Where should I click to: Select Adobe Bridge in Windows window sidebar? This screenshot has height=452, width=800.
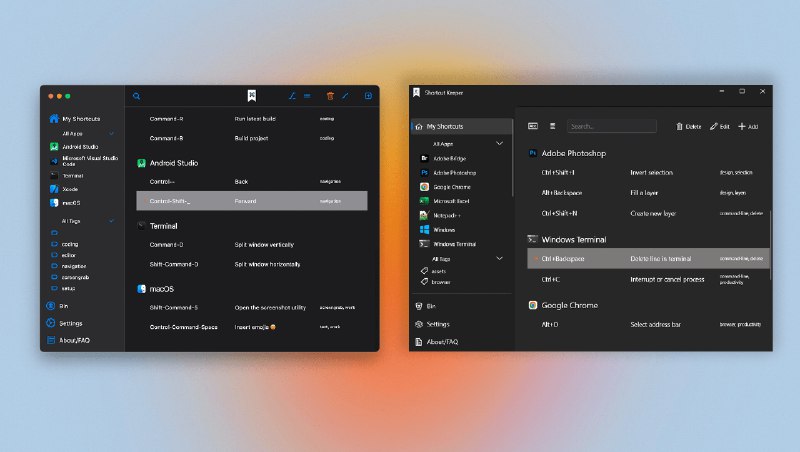pyautogui.click(x=443, y=159)
